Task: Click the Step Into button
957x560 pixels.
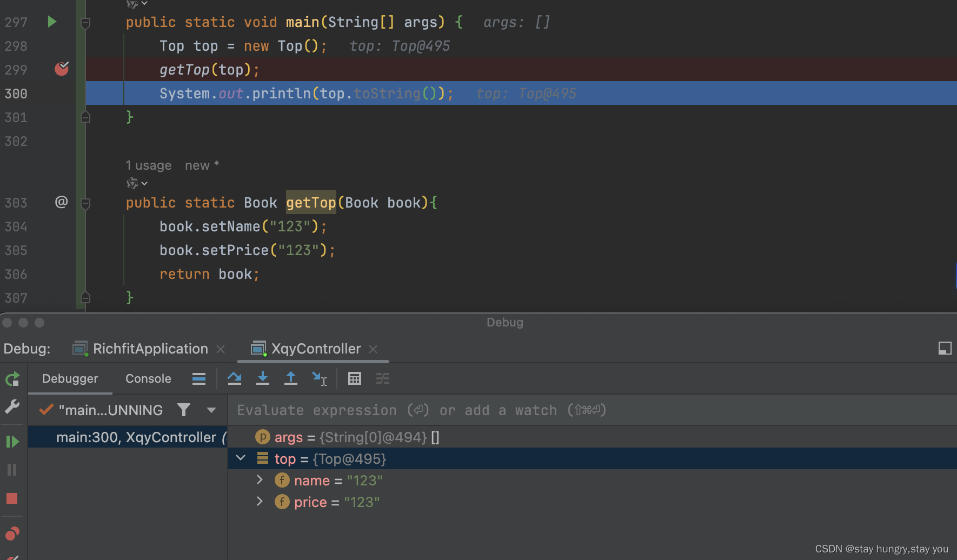Action: [263, 378]
